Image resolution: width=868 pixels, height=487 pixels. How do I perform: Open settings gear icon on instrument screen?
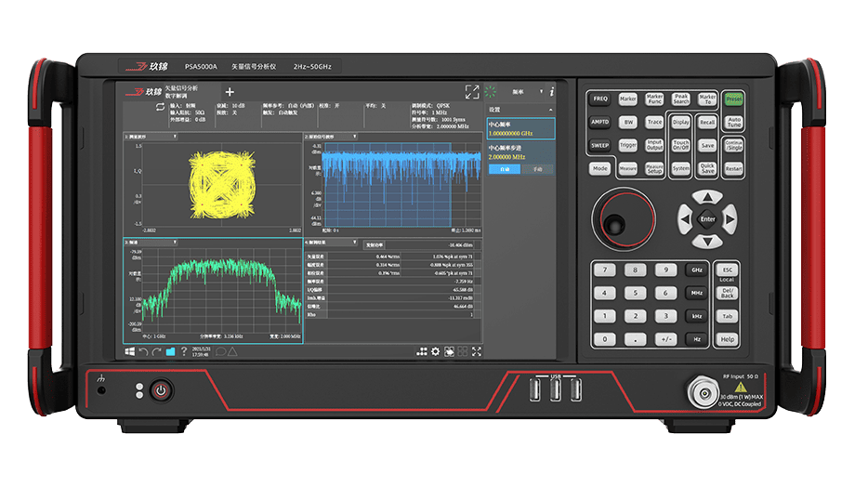[x=436, y=351]
